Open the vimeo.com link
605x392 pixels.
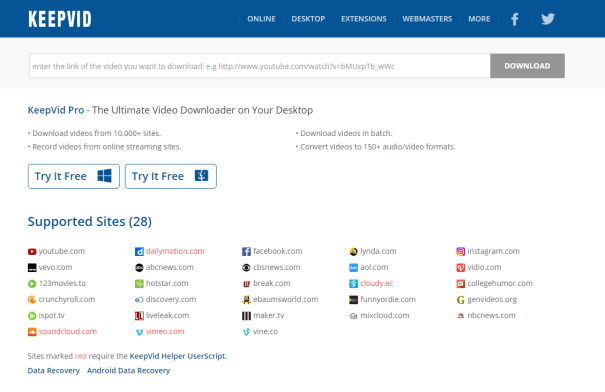point(165,331)
